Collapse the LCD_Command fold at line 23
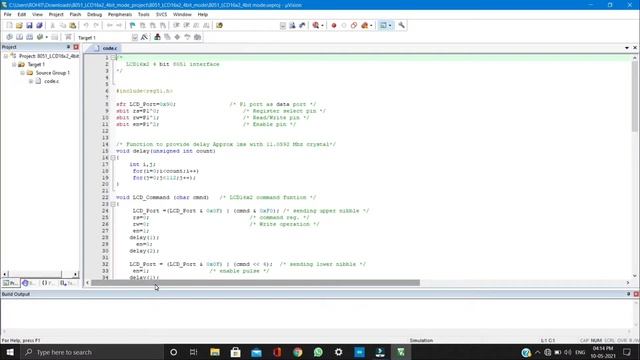Screen dimensions: 640x360 click(x=113, y=204)
